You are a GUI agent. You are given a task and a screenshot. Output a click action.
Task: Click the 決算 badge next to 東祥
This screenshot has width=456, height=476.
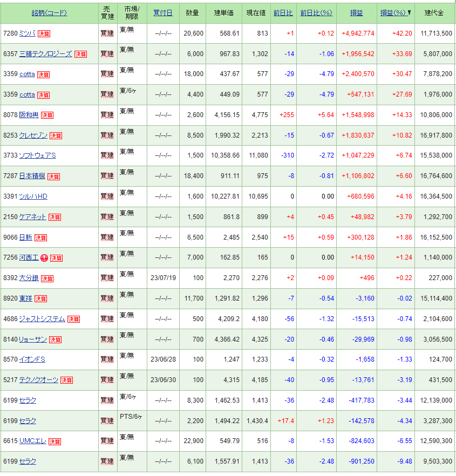point(40,299)
